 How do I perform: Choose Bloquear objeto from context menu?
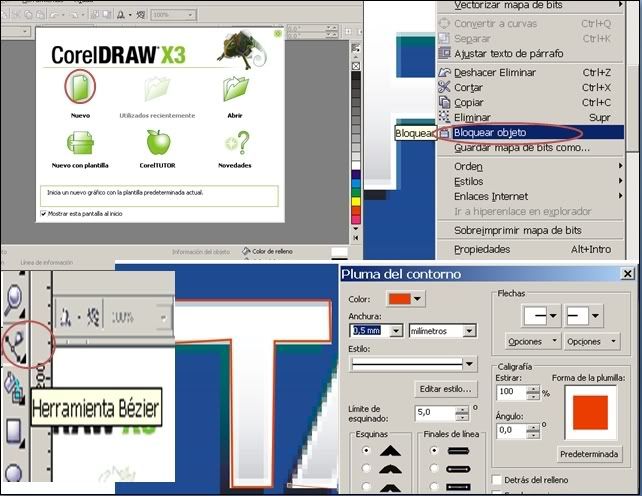[531, 132]
